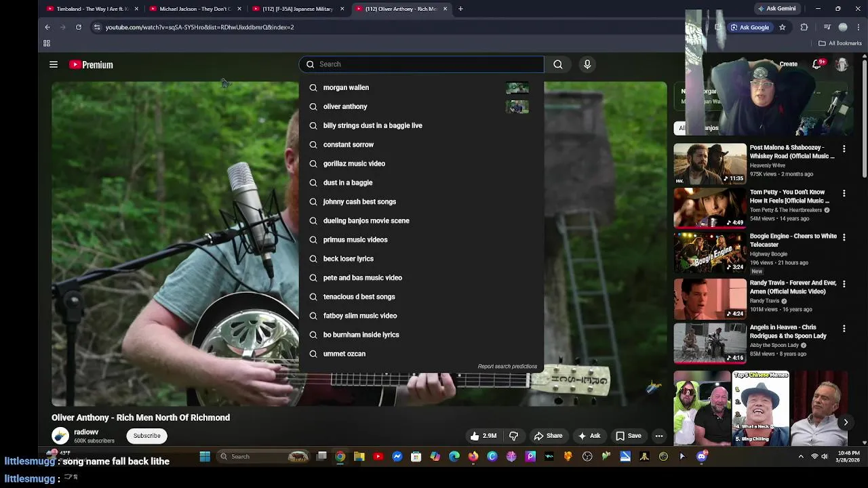Open options for Whiskey Road video

(844, 148)
